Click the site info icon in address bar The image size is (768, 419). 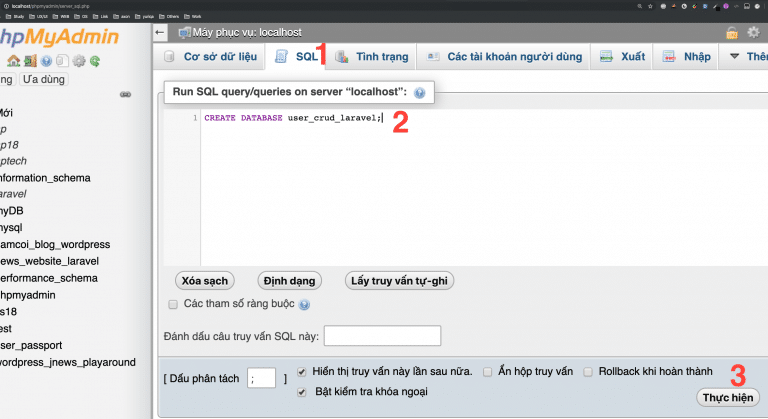click(6, 6)
